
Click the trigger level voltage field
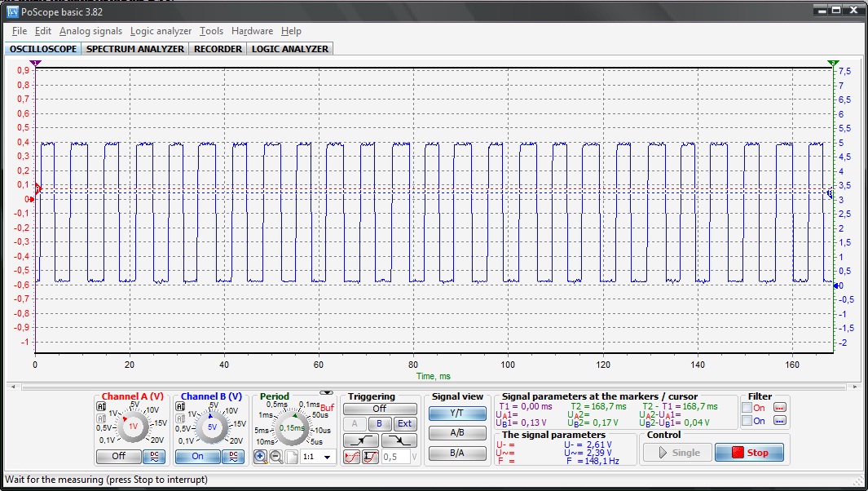[x=395, y=458]
